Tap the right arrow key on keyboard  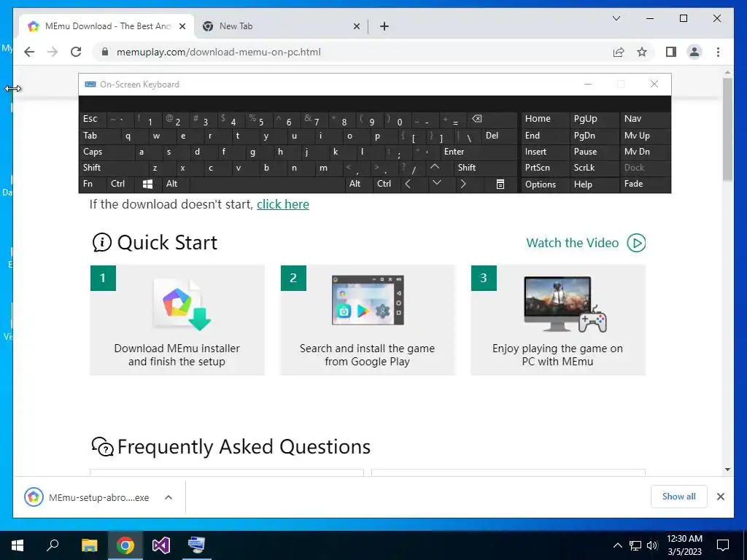click(462, 184)
